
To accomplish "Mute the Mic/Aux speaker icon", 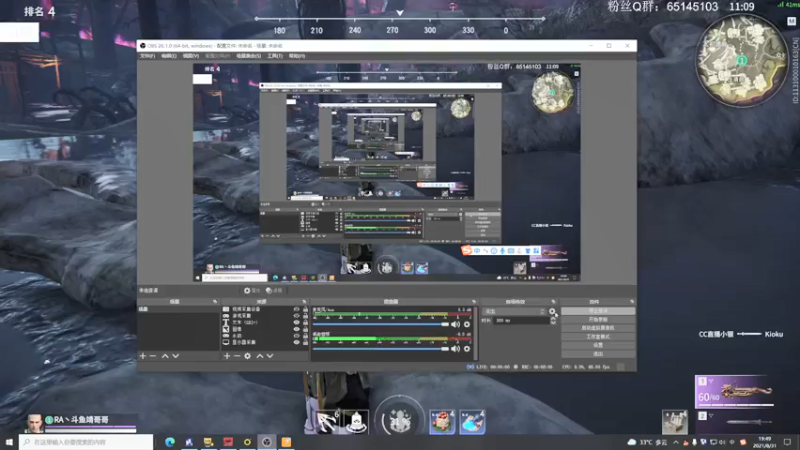I will point(456,324).
